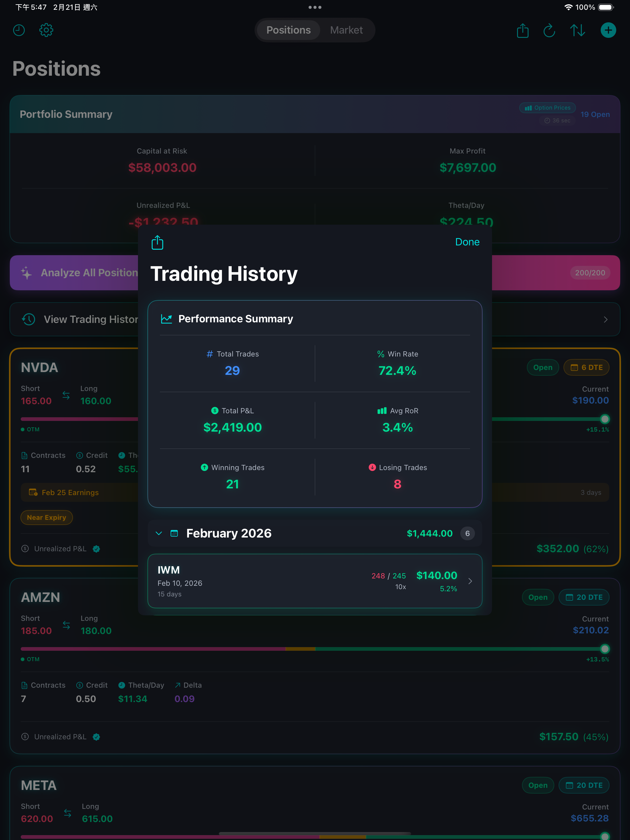The image size is (630, 840).
Task: Add a new position with plus icon
Action: 608,30
